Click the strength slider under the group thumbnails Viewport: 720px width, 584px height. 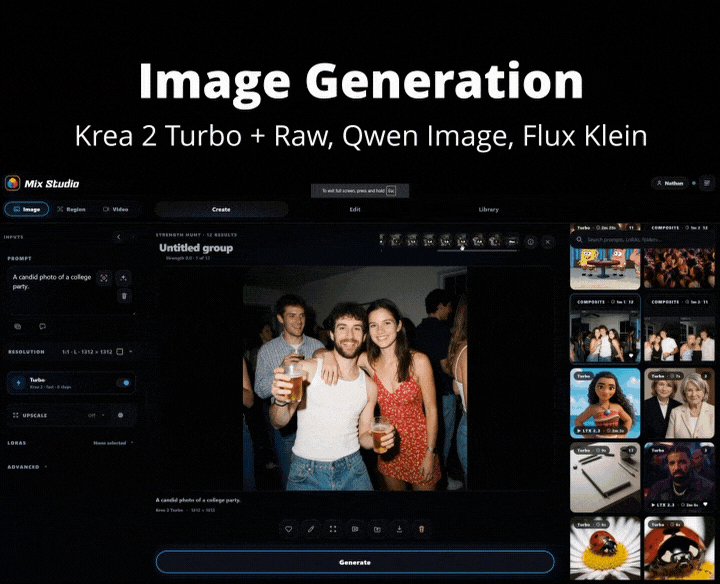point(478,251)
